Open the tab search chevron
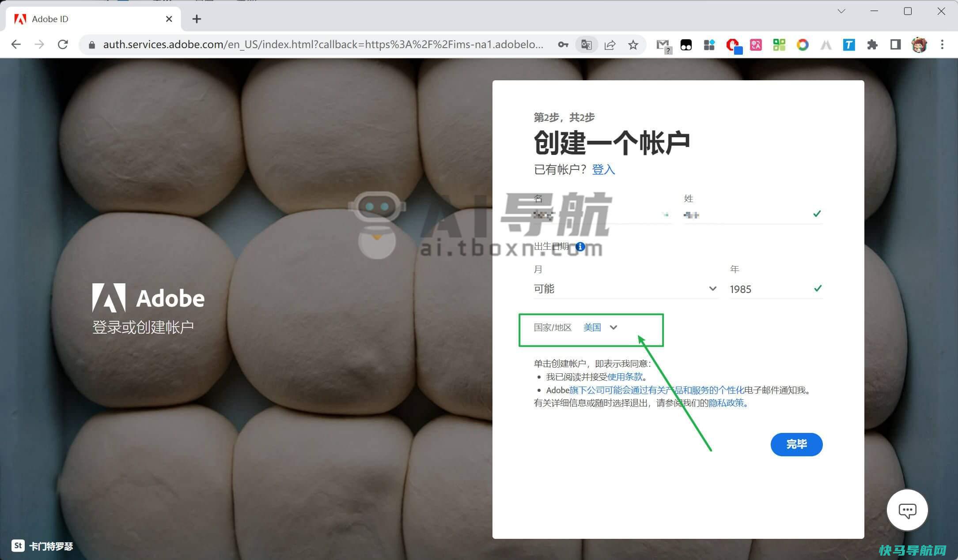The image size is (958, 560). click(x=841, y=11)
